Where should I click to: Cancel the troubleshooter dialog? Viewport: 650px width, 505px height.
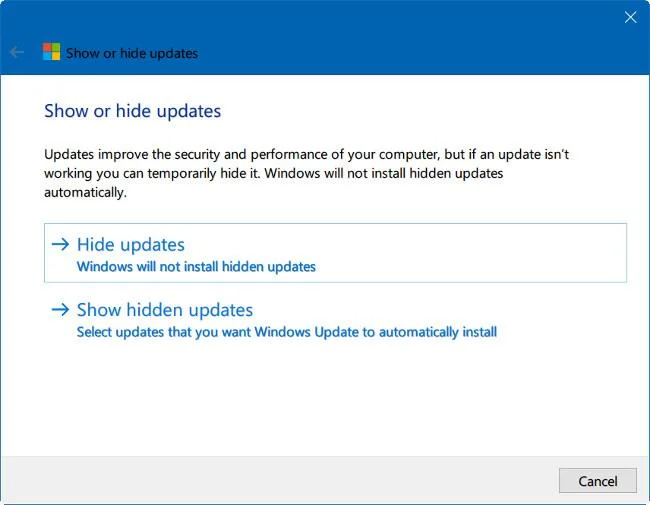(x=597, y=481)
